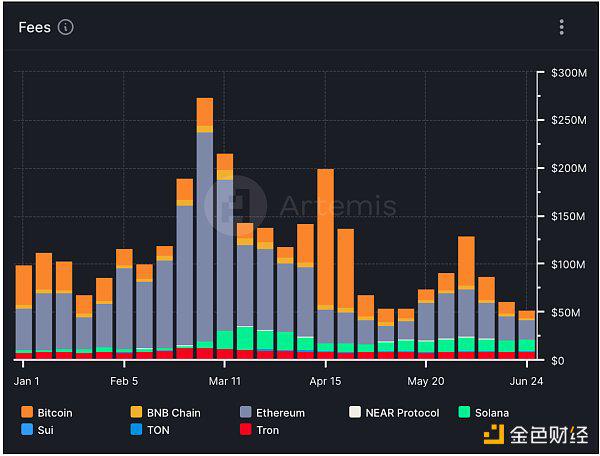The width and height of the screenshot is (600, 456).
Task: Click the Bitcoin legend label
Action: 55,413
